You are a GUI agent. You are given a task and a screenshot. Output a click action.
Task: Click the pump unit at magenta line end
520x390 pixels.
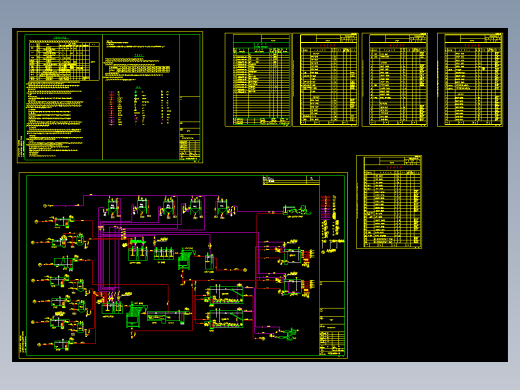click(x=297, y=210)
